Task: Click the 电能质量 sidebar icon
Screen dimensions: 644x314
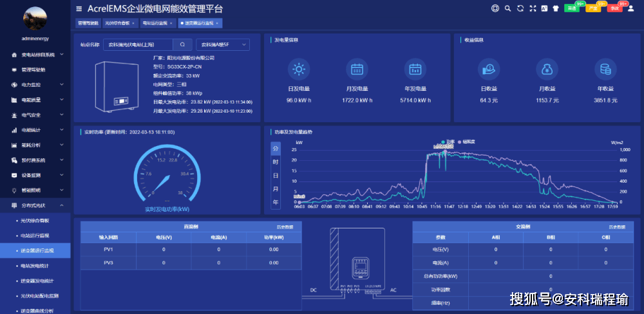Action: pos(14,100)
